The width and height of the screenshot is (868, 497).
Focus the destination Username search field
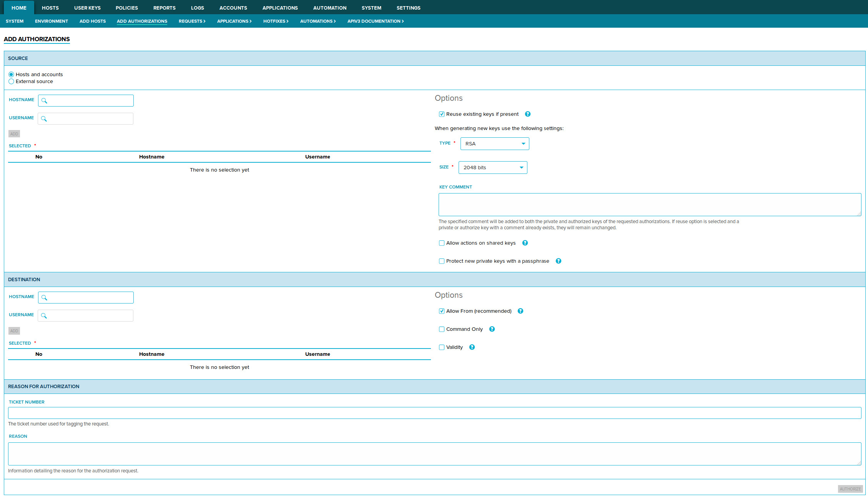pyautogui.click(x=85, y=316)
